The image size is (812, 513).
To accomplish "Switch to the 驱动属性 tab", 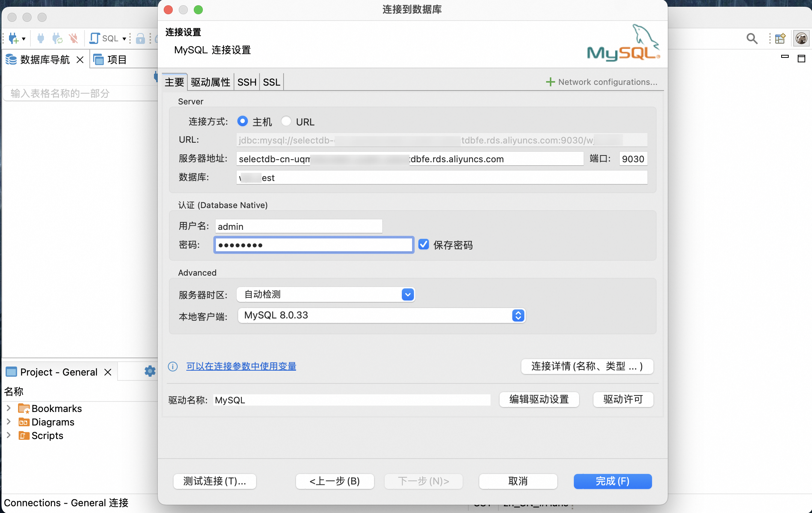I will click(210, 82).
